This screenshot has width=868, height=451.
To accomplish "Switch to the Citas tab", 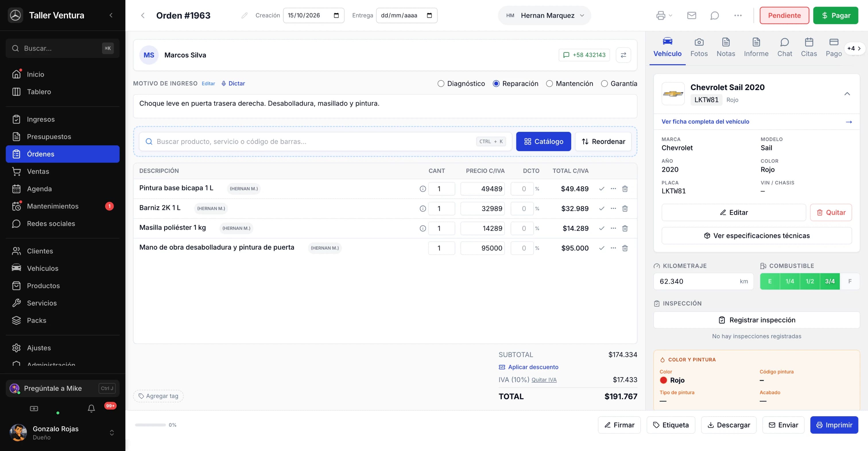I will (809, 48).
